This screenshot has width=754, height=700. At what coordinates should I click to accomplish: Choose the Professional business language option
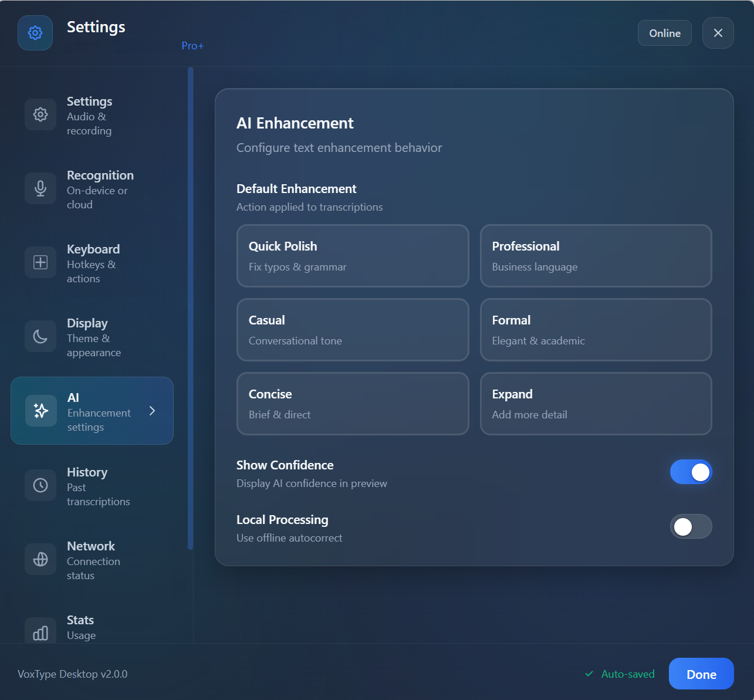click(596, 256)
